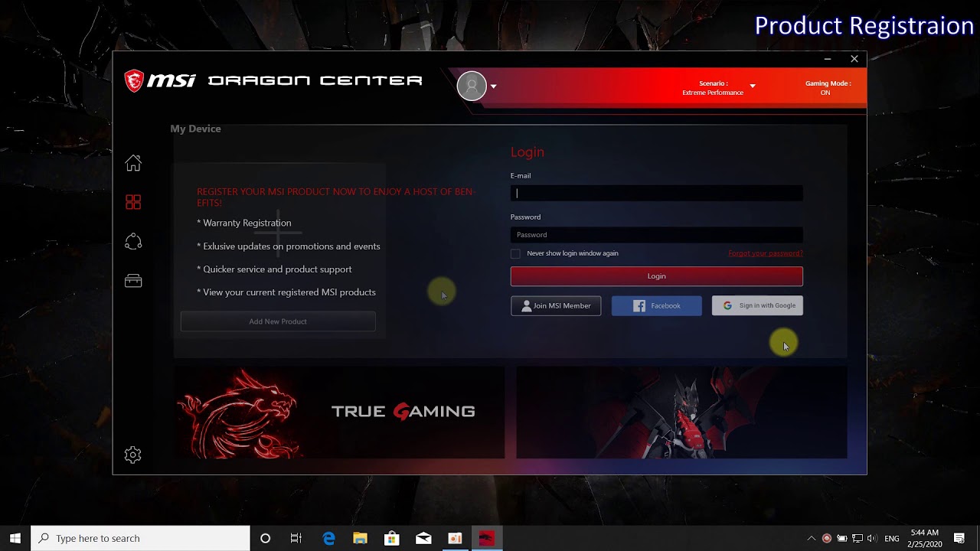The width and height of the screenshot is (980, 551).
Task: Open Cortana from the taskbar
Action: tap(265, 538)
